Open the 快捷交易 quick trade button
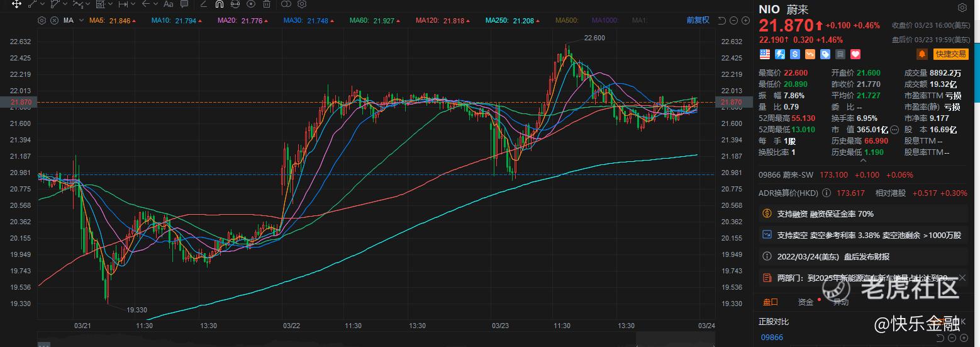 950,54
